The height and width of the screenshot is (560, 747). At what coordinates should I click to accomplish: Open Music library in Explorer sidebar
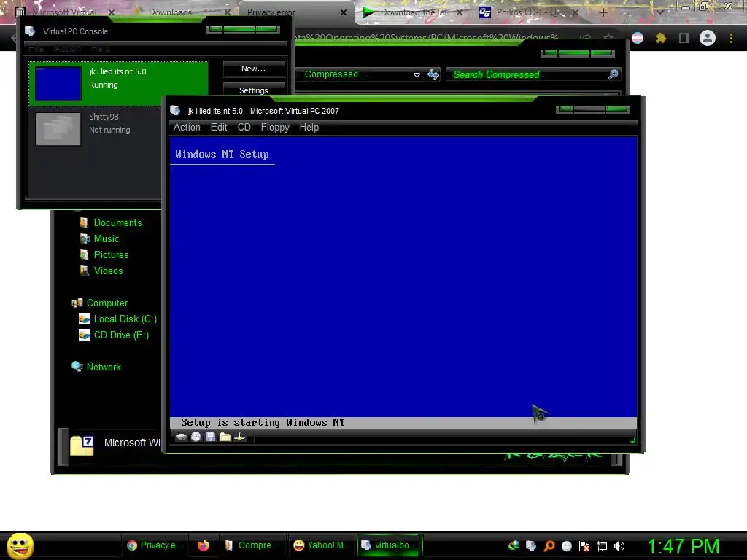click(107, 238)
